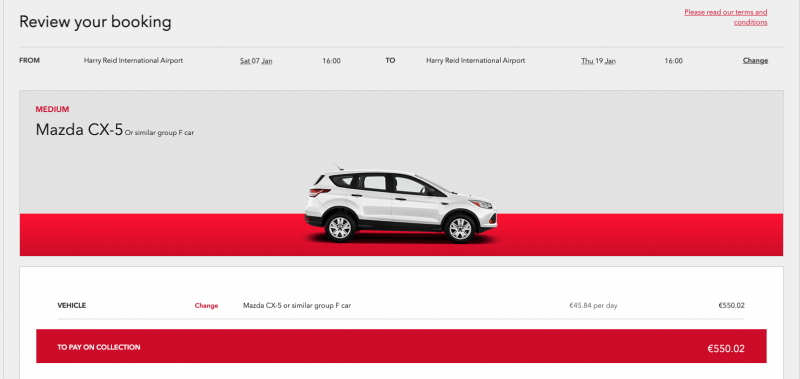The height and width of the screenshot is (379, 800).
Task: Click the return location Harry Reid International Airport
Action: pyautogui.click(x=476, y=60)
